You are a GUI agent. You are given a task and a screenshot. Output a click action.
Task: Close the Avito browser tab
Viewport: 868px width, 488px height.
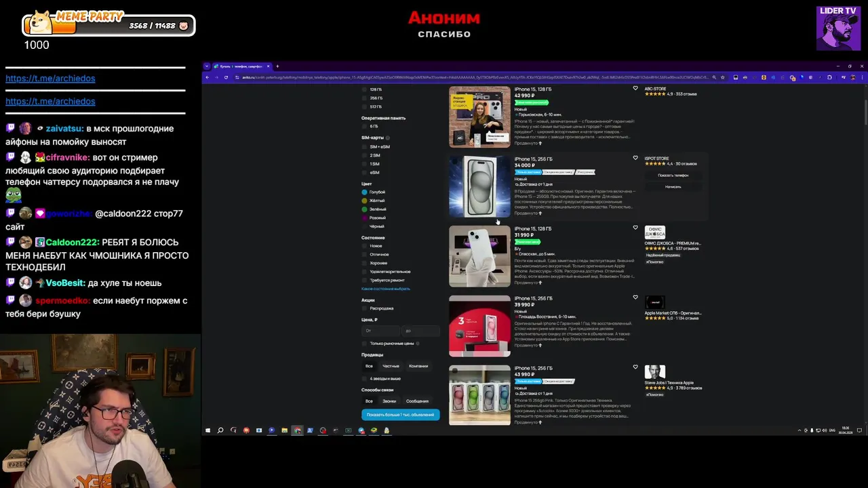pos(268,66)
